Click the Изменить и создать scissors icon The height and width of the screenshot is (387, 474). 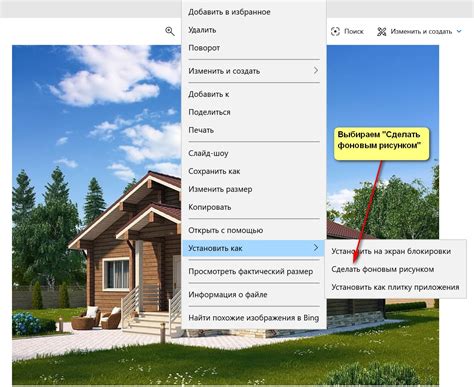coord(382,32)
